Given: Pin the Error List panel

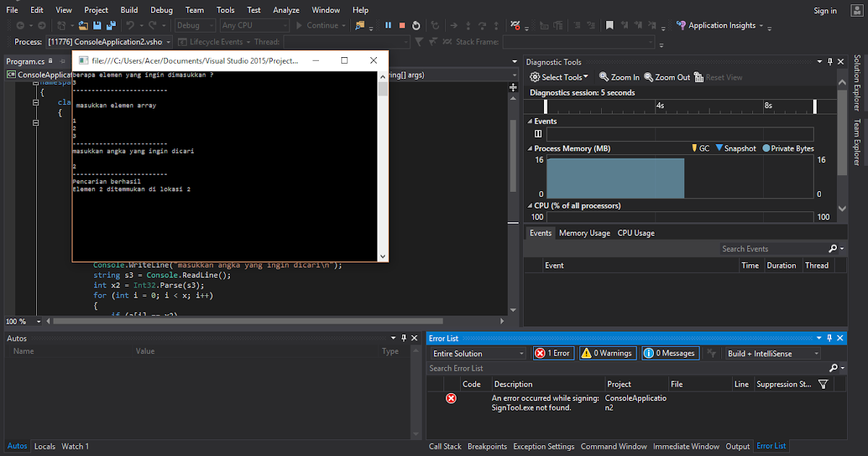Looking at the screenshot, I should (829, 338).
